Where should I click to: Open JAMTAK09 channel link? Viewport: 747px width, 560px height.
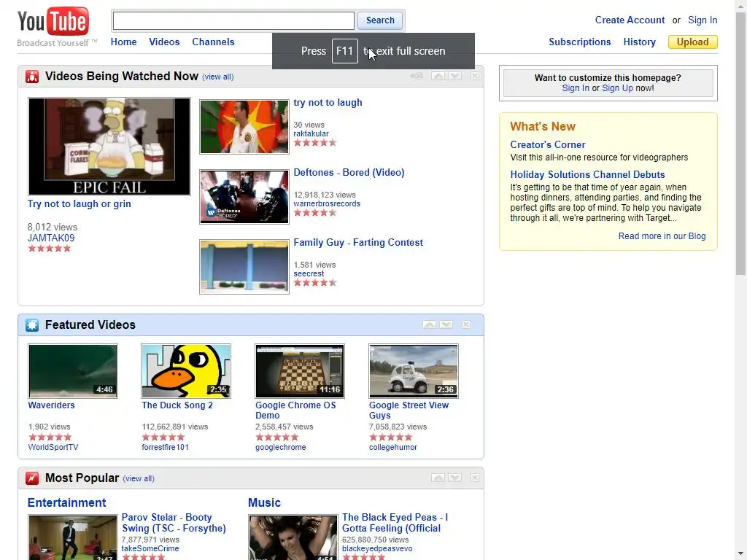51,238
